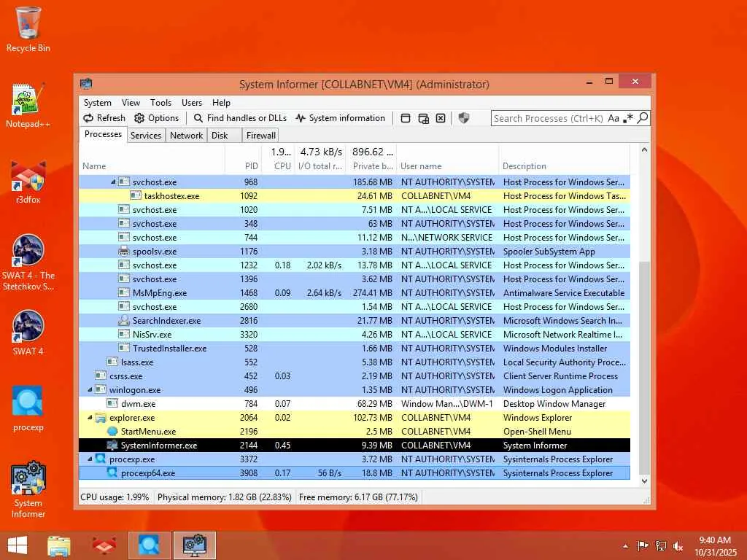Screen dimensions: 747x560
Task: Open the Tools menu
Action: coord(160,102)
